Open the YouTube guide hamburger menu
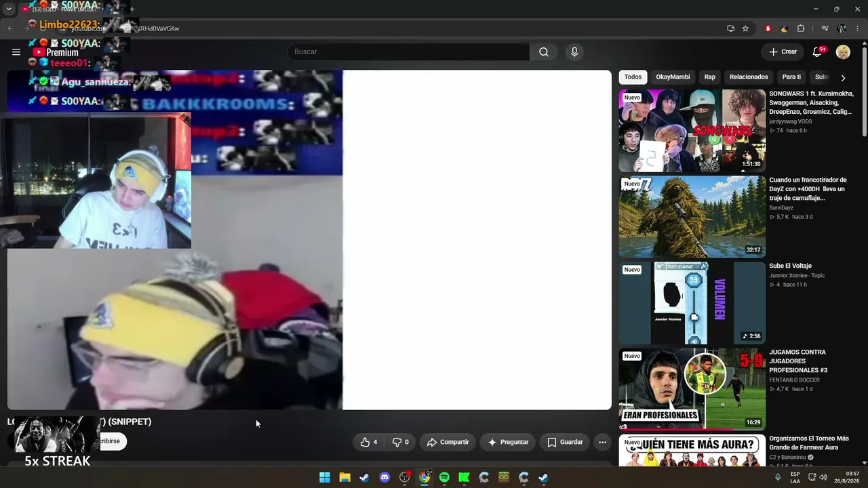Image resolution: width=868 pixels, height=488 pixels. click(x=16, y=52)
